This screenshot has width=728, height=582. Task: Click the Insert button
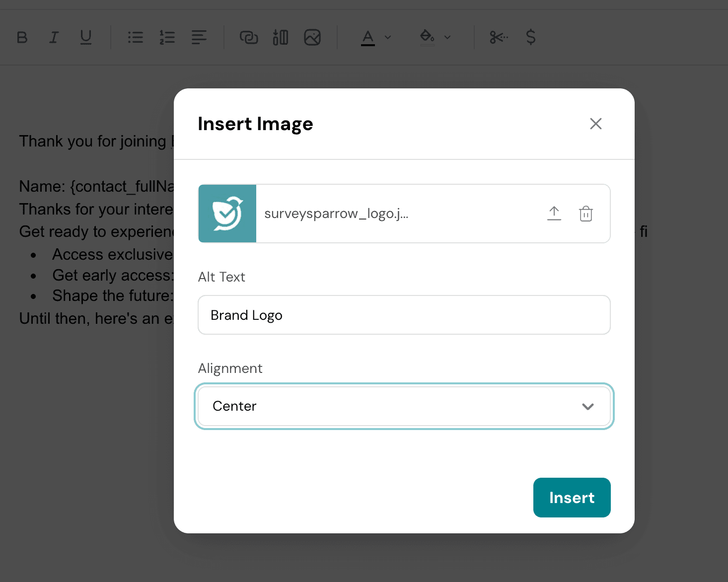click(x=572, y=498)
